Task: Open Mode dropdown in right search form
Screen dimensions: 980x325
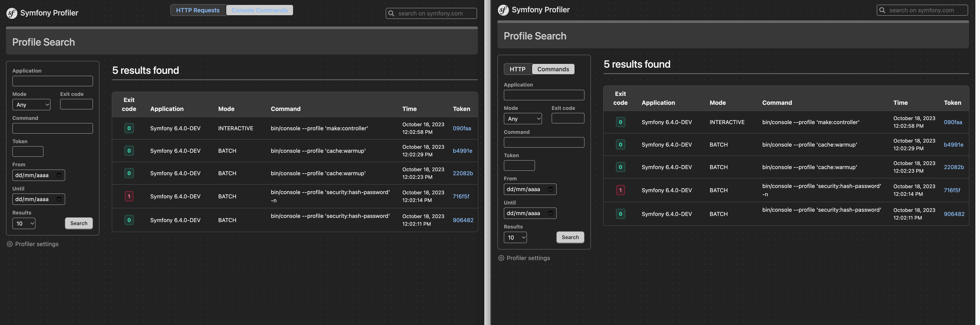Action: point(523,119)
